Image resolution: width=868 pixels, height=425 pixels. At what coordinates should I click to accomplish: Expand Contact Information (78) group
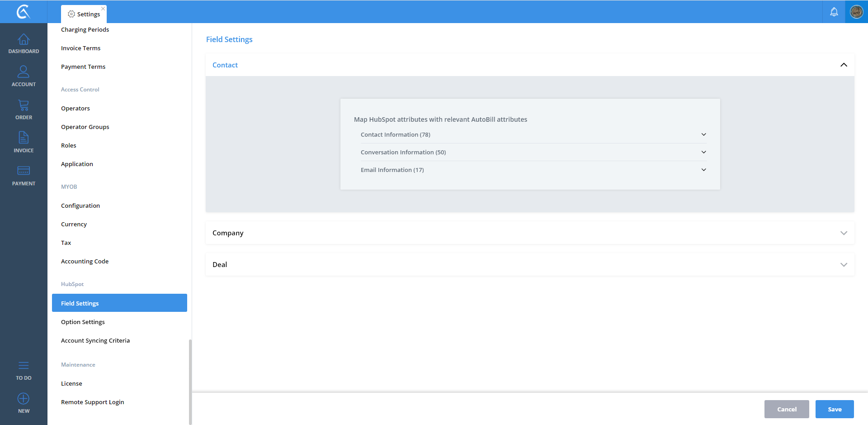point(703,134)
